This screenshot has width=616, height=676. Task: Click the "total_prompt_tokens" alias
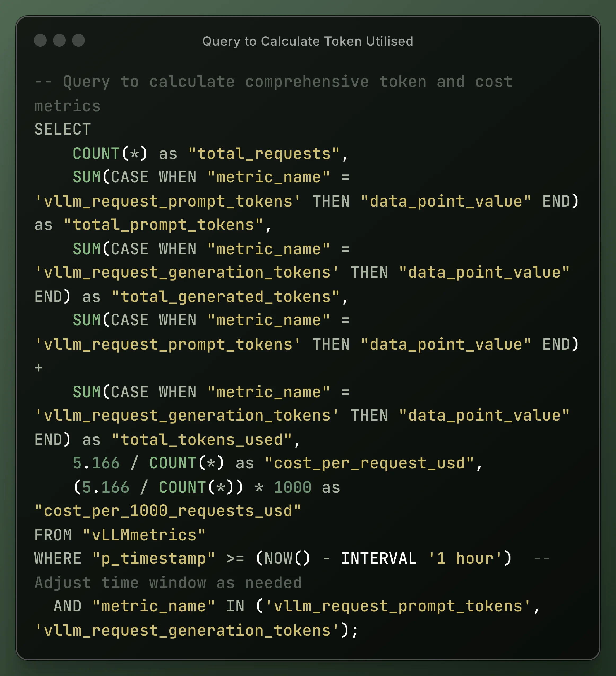pyautogui.click(x=163, y=225)
